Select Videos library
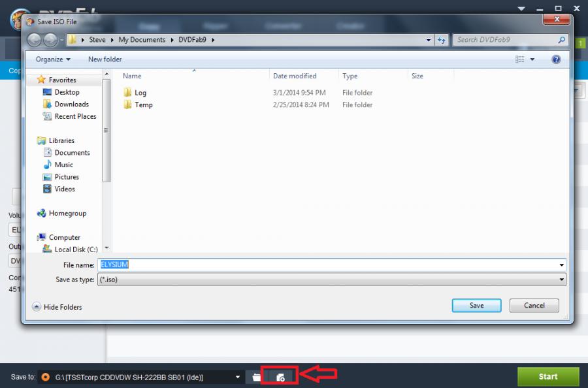This screenshot has width=588, height=388. point(65,189)
